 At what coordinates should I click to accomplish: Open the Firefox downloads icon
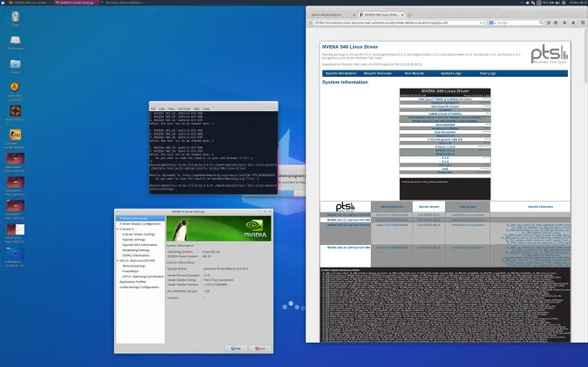point(564,23)
